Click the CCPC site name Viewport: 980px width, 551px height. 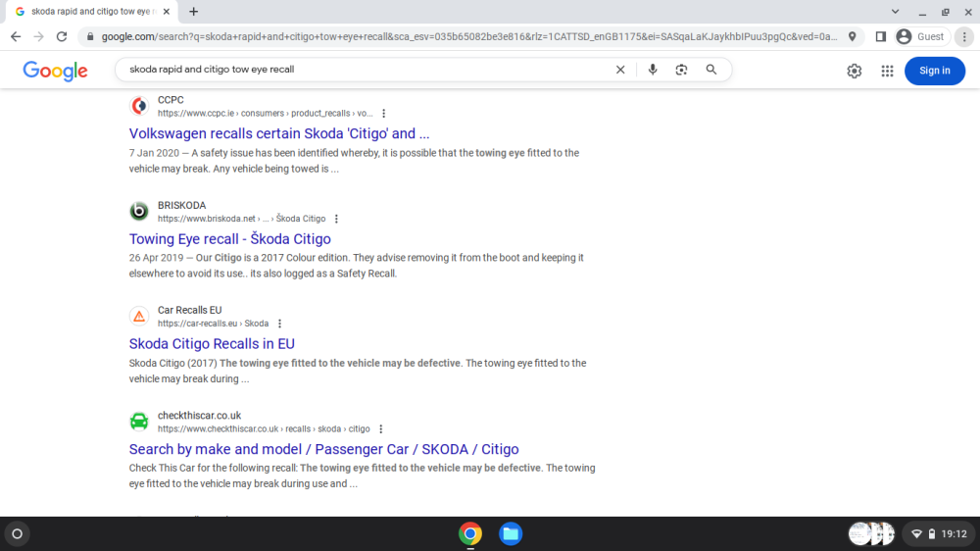(x=171, y=100)
